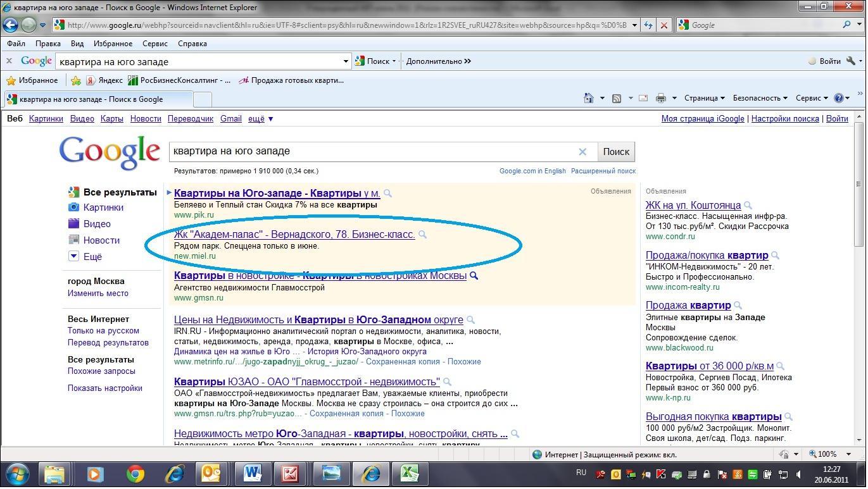Viewport: 868px width, 489px height.
Task: Open the IE search provider dropdown arrow
Action: pyautogui.click(x=860, y=25)
